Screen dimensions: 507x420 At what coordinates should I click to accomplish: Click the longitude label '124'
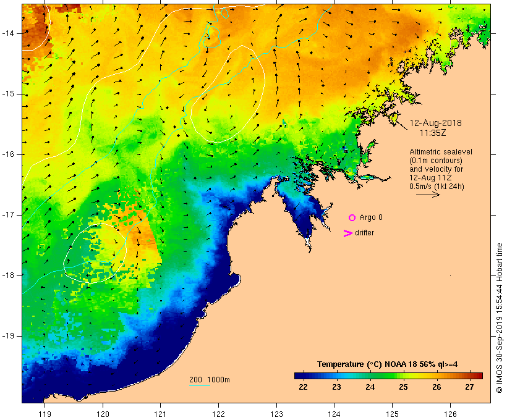[x=334, y=414]
